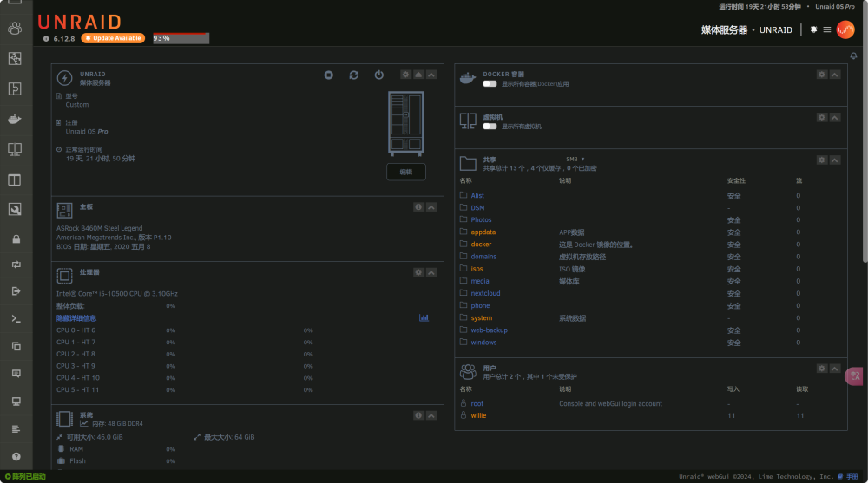Click the 编辑 button under the server case
Image resolution: width=868 pixels, height=483 pixels.
pos(405,172)
